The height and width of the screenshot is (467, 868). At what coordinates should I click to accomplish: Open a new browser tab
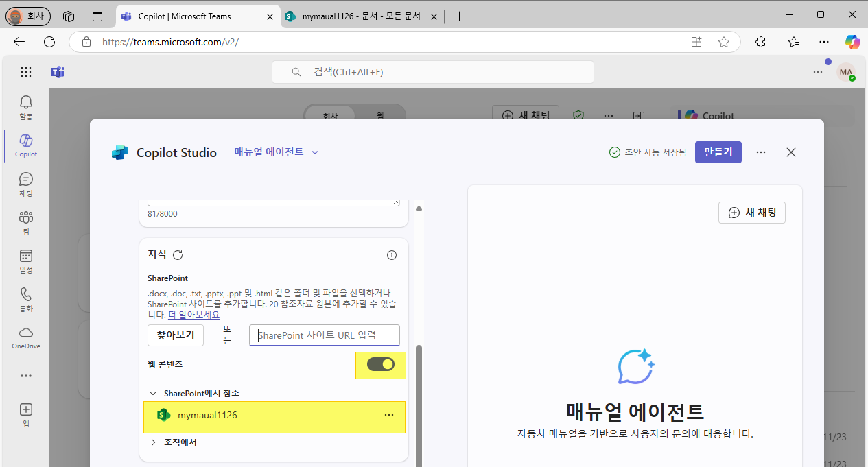pos(459,16)
